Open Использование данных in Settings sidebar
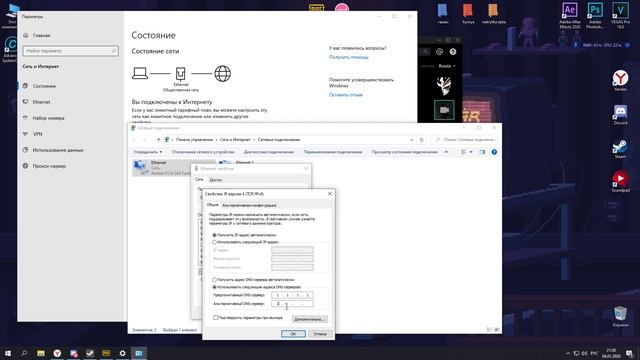The height and width of the screenshot is (360, 640). pos(58,150)
